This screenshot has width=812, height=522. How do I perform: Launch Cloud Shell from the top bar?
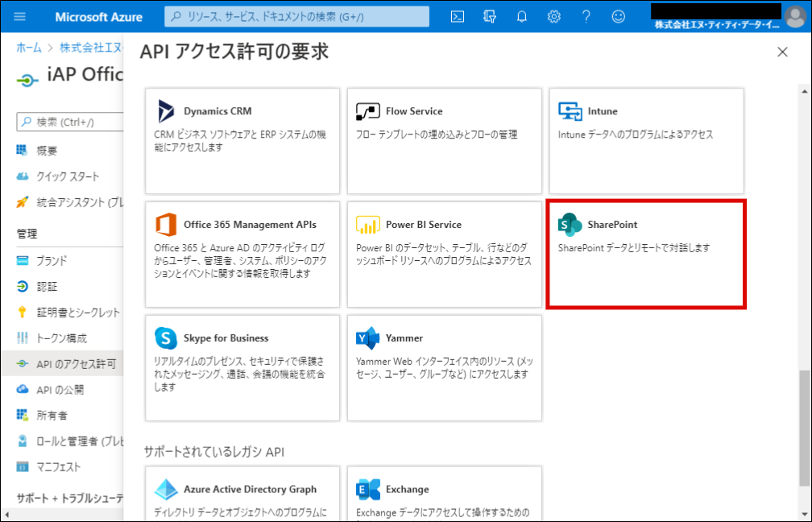[458, 17]
